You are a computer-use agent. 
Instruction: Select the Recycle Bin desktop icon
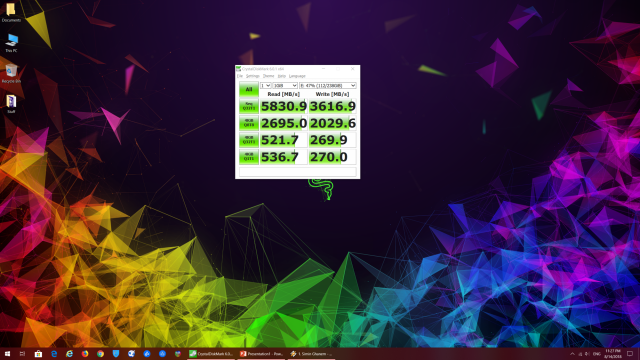pyautogui.click(x=11, y=73)
